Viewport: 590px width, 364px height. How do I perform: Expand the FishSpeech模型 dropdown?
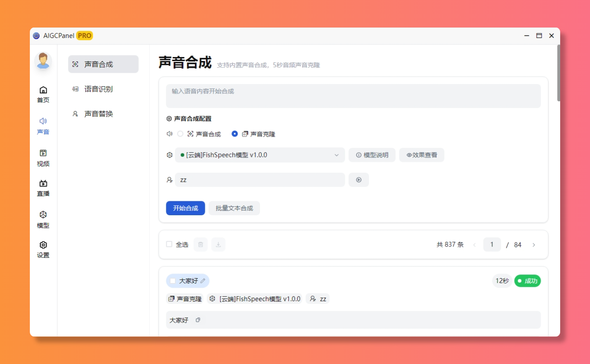click(x=260, y=155)
